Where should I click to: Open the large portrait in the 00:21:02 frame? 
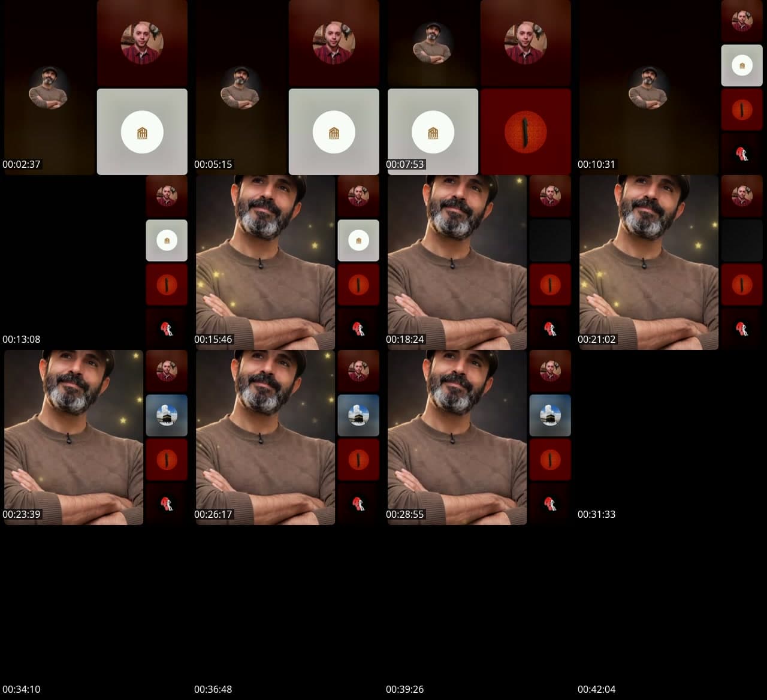point(648,262)
